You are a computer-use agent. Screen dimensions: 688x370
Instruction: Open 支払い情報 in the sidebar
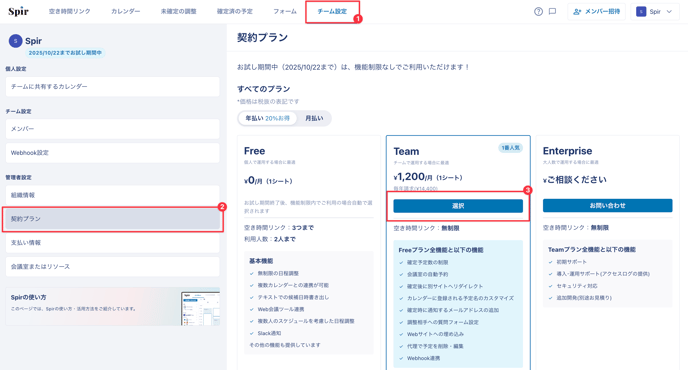(x=113, y=243)
